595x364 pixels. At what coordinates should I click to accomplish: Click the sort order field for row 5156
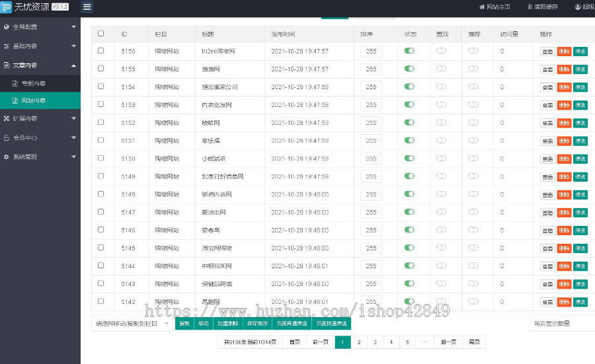pos(371,51)
